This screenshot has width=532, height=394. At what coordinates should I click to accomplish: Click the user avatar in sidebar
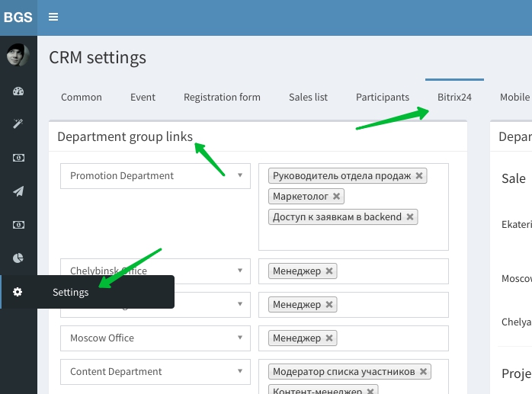coord(18,55)
